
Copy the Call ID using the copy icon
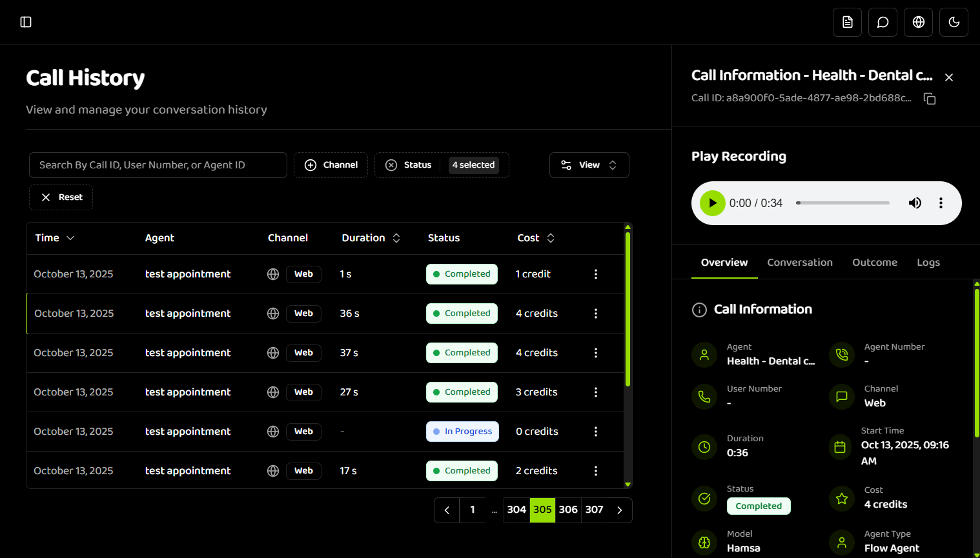click(930, 98)
